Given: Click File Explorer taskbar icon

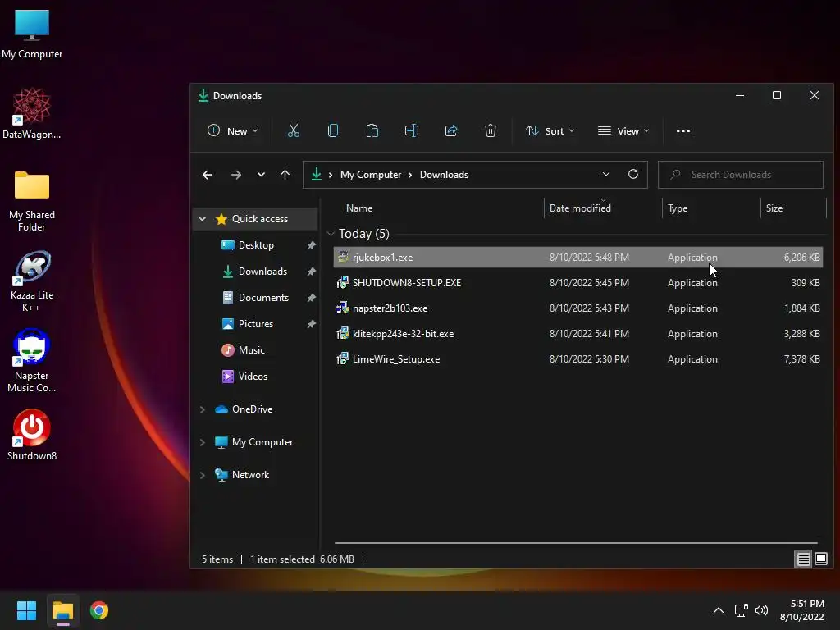Looking at the screenshot, I should (63, 610).
